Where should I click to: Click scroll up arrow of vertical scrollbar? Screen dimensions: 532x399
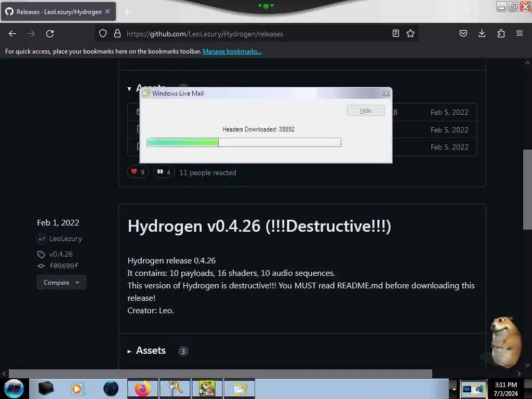click(527, 63)
